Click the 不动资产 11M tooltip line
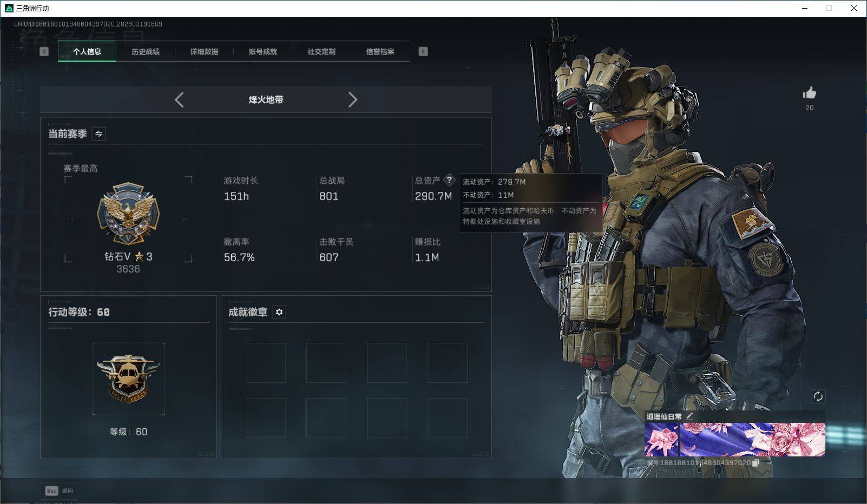Screen dimensions: 867x504 pos(488,195)
